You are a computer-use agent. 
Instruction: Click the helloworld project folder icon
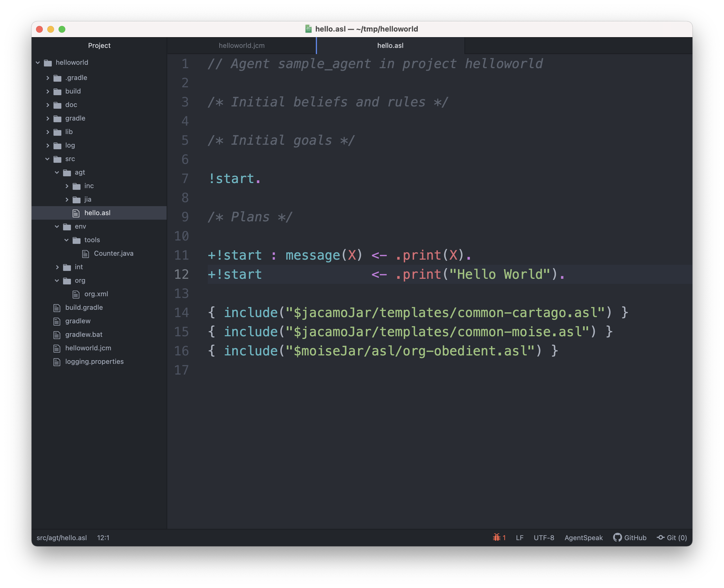48,63
